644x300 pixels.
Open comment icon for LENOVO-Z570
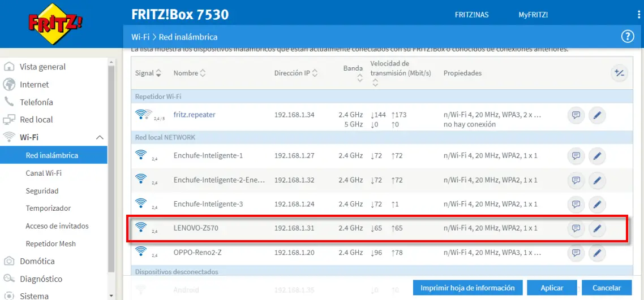pyautogui.click(x=576, y=228)
